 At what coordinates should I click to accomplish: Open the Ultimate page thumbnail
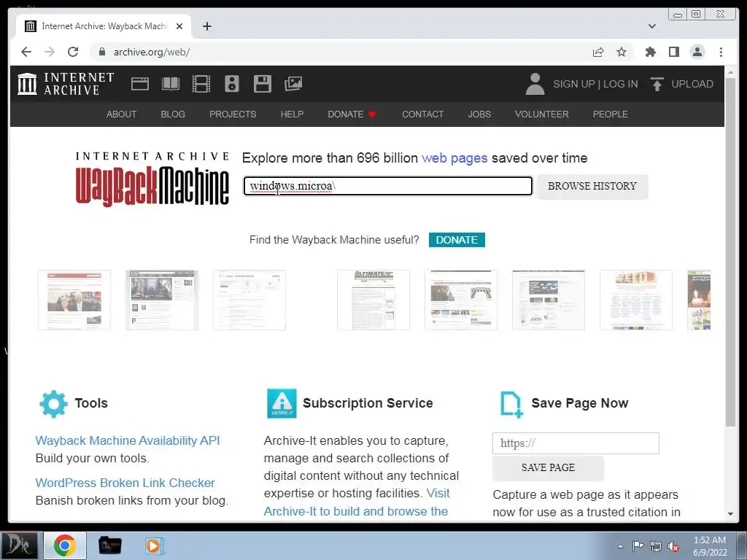coord(373,300)
